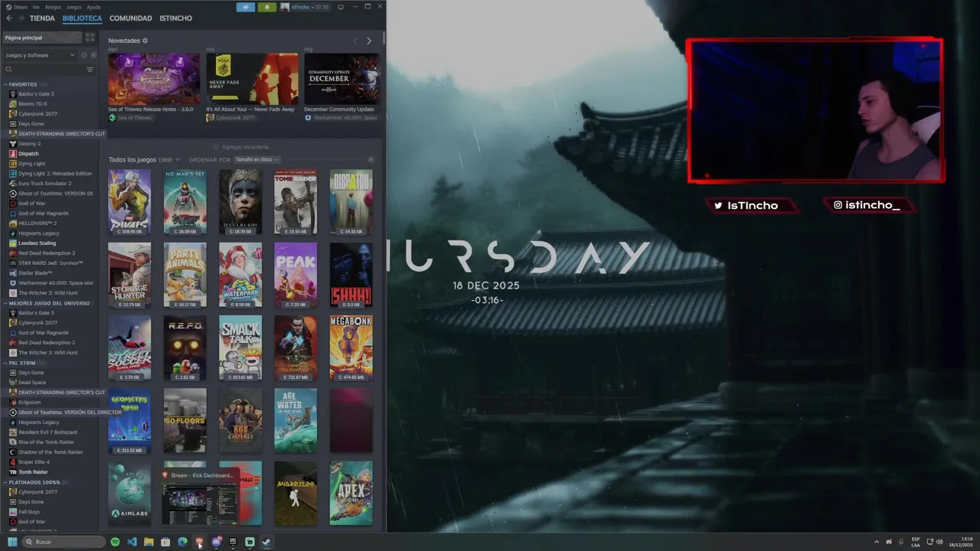Click Agregar estantería to add shelf
The image size is (980, 551).
[x=241, y=147]
